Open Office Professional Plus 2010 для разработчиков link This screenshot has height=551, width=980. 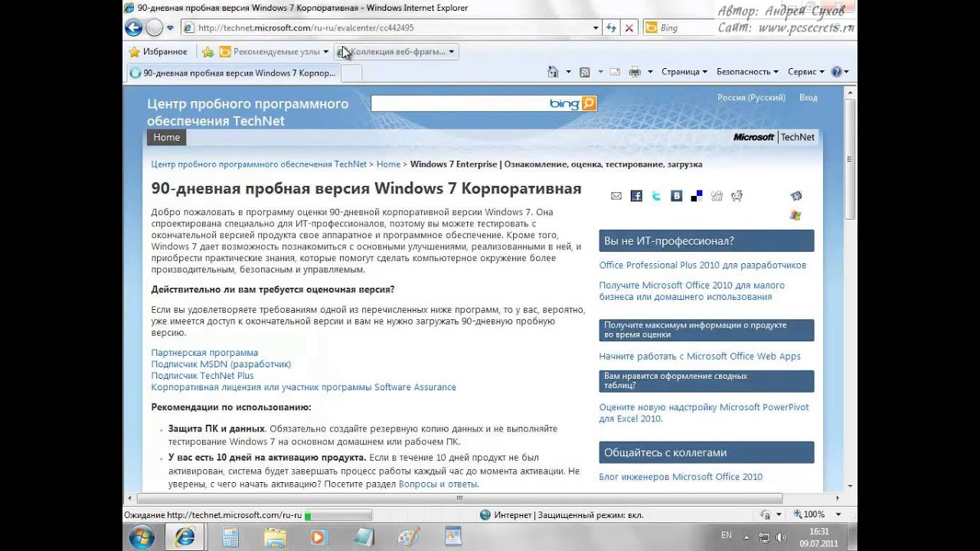point(703,265)
